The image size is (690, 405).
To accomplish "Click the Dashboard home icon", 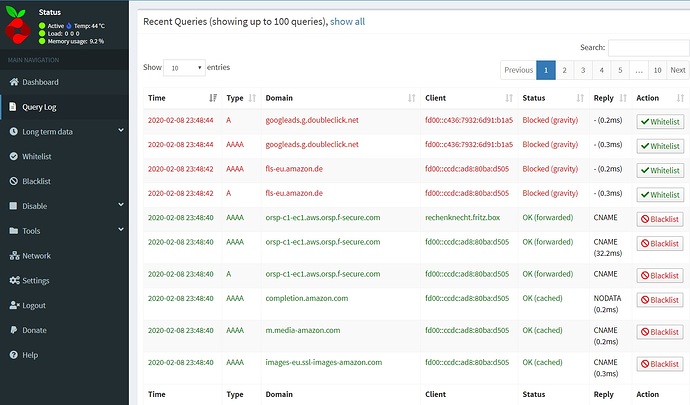I will tap(13, 82).
